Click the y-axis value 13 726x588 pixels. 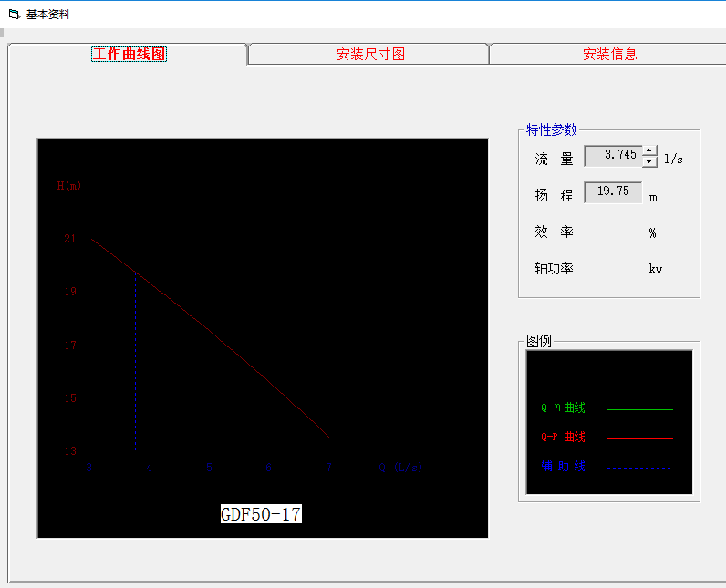coord(70,451)
